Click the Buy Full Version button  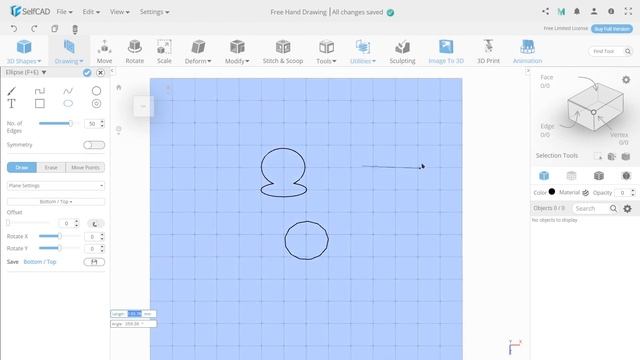click(x=612, y=29)
